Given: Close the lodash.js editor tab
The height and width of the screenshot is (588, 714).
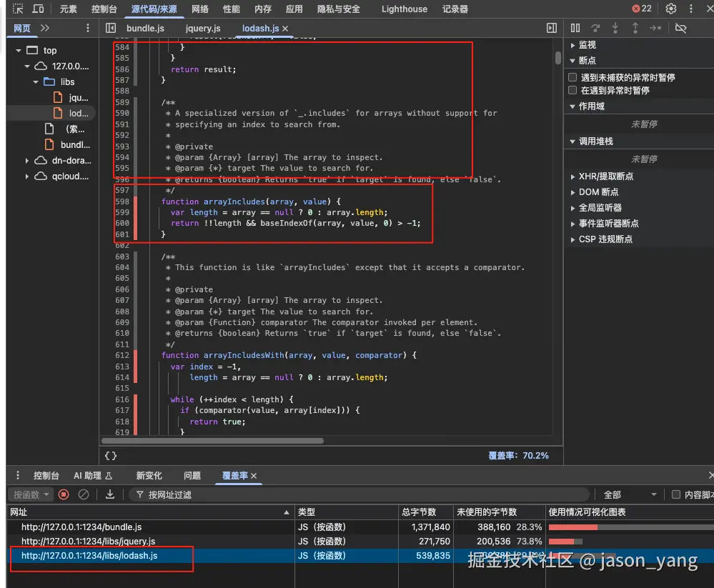Looking at the screenshot, I should (x=285, y=29).
